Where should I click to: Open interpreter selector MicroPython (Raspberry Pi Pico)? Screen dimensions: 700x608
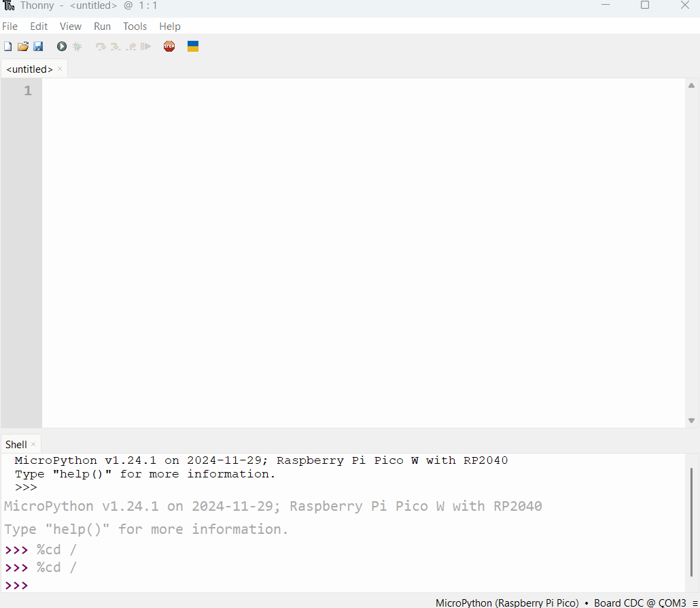[507, 603]
